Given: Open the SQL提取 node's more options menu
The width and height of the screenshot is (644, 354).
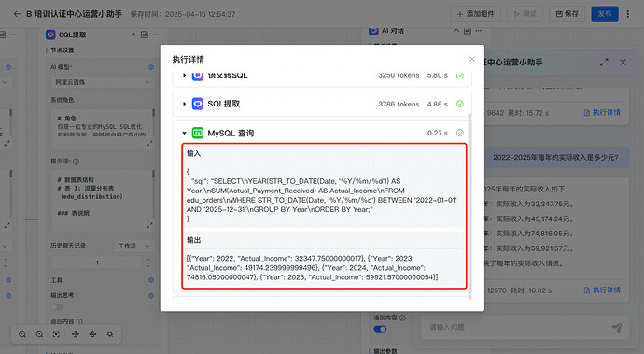Looking at the screenshot, I should click(155, 35).
